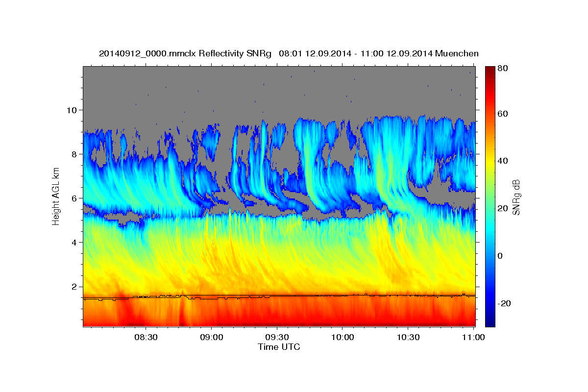588x392 pixels.
Task: Click the 'Time UTC' axis title
Action: 279,347
